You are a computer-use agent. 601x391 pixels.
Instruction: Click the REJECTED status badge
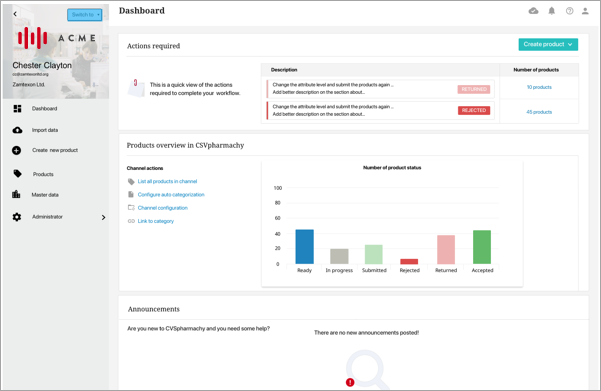tap(474, 110)
